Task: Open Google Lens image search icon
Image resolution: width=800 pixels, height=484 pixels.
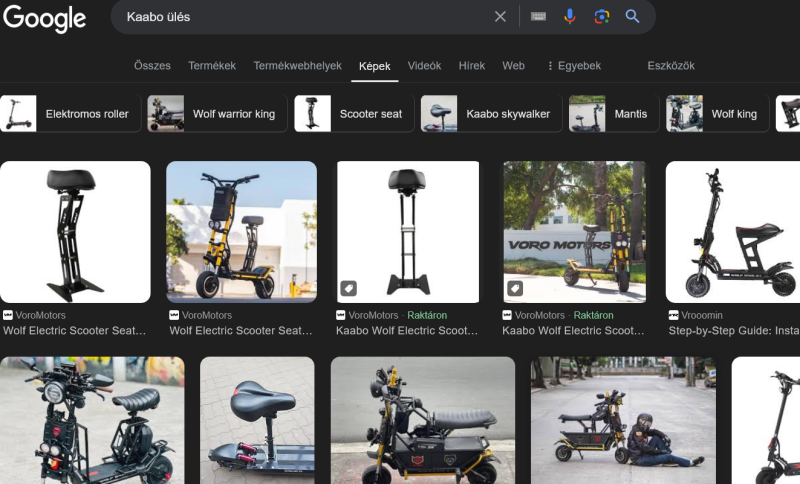Action: click(602, 17)
